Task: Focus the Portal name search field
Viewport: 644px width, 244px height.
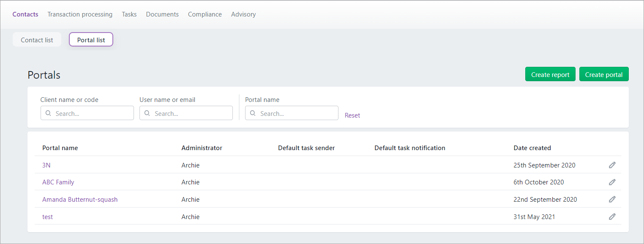Action: coord(292,113)
